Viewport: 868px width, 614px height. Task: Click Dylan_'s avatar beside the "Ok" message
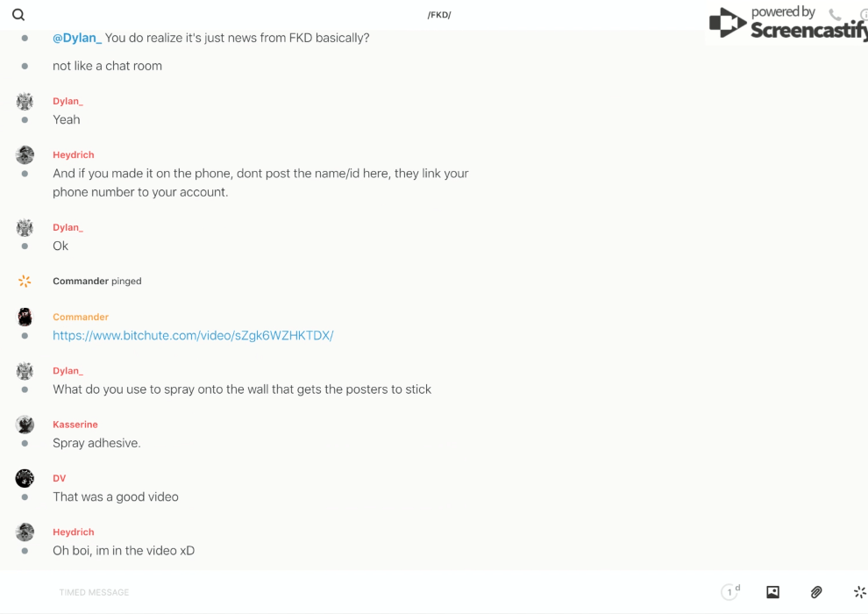pyautogui.click(x=25, y=228)
